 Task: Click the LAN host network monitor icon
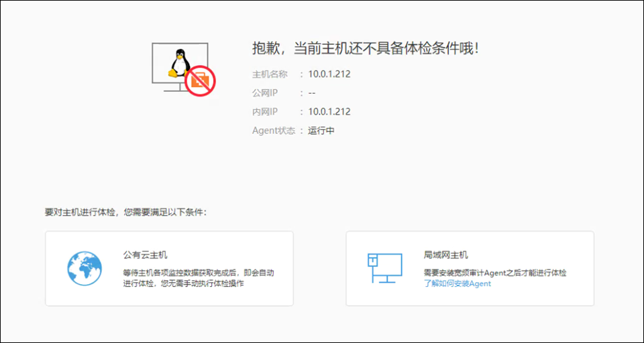tap(384, 268)
